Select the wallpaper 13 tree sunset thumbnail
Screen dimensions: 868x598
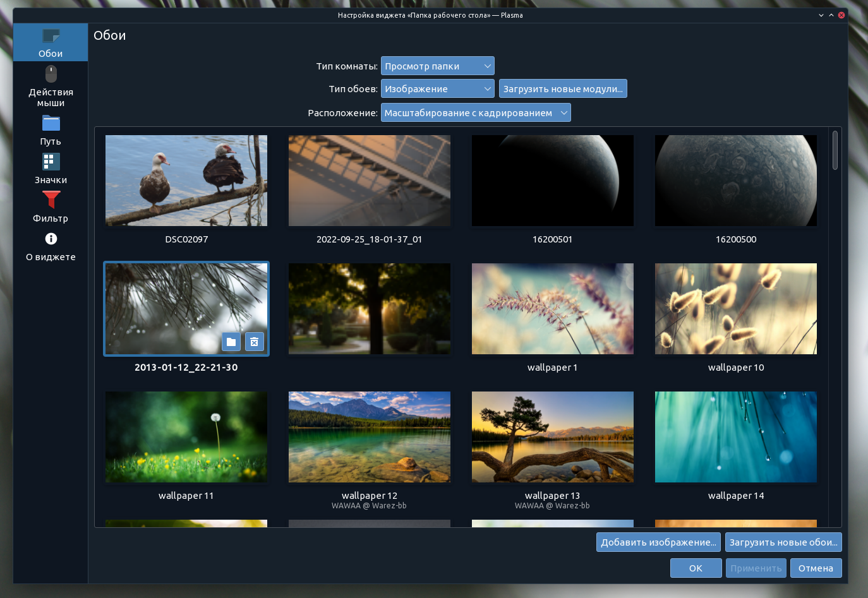[x=553, y=437]
